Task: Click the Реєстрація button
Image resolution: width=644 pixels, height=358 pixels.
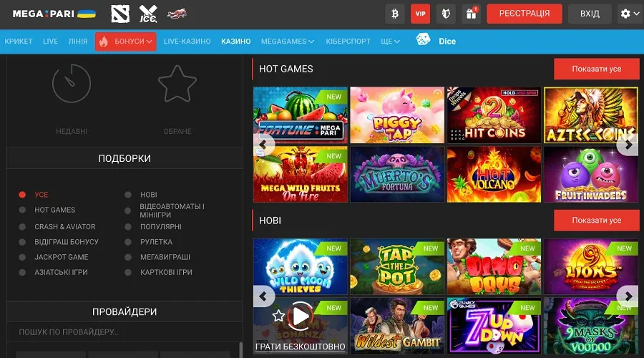Action: click(525, 14)
